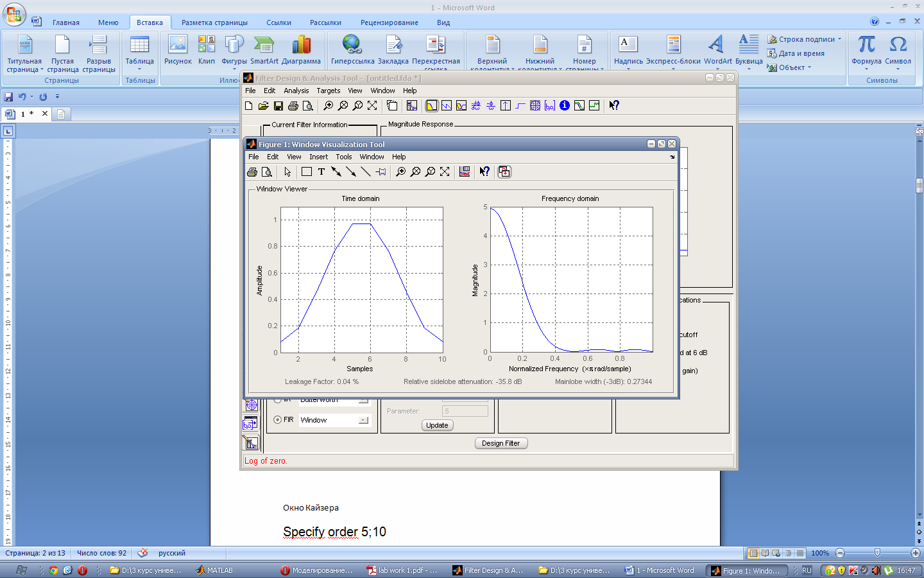
Task: Click the Update button
Action: 437,425
